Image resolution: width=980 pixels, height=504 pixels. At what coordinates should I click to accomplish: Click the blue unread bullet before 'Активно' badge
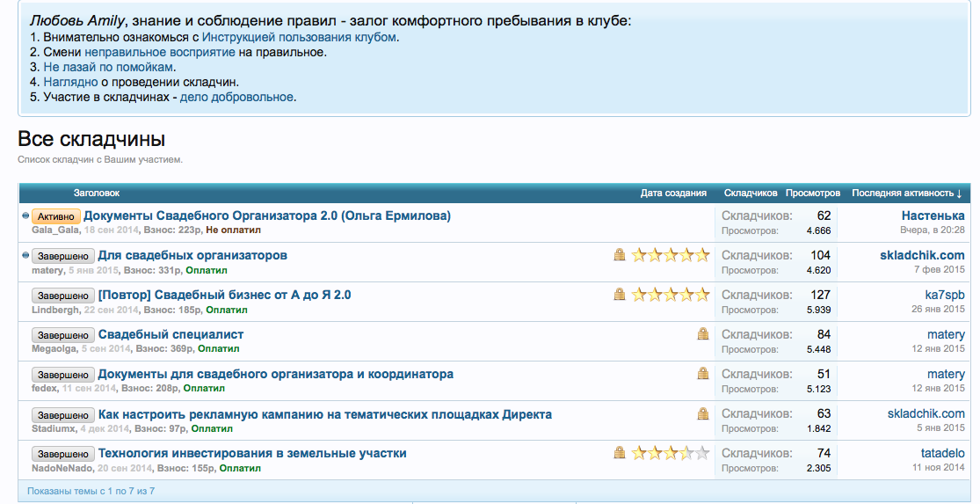pyautogui.click(x=25, y=215)
